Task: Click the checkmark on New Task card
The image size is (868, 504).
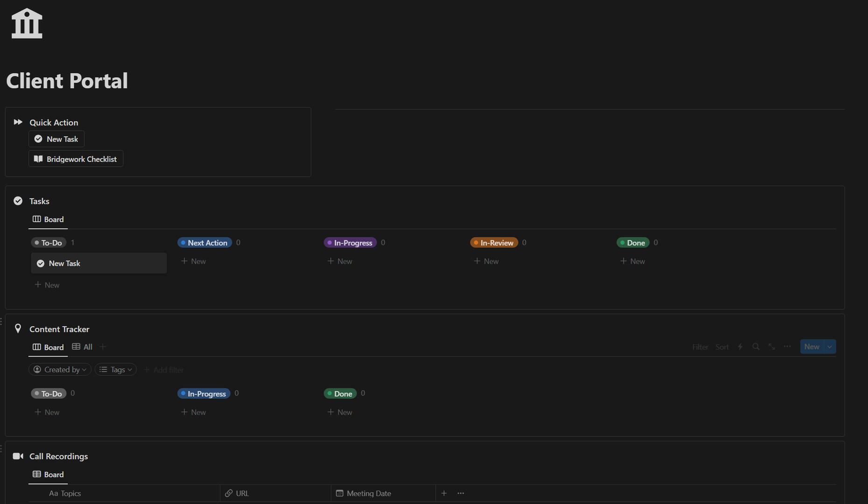Action: coord(41,264)
